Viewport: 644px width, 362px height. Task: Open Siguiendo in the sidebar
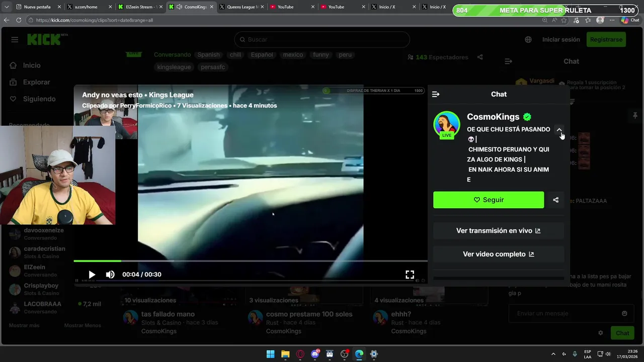click(x=39, y=99)
